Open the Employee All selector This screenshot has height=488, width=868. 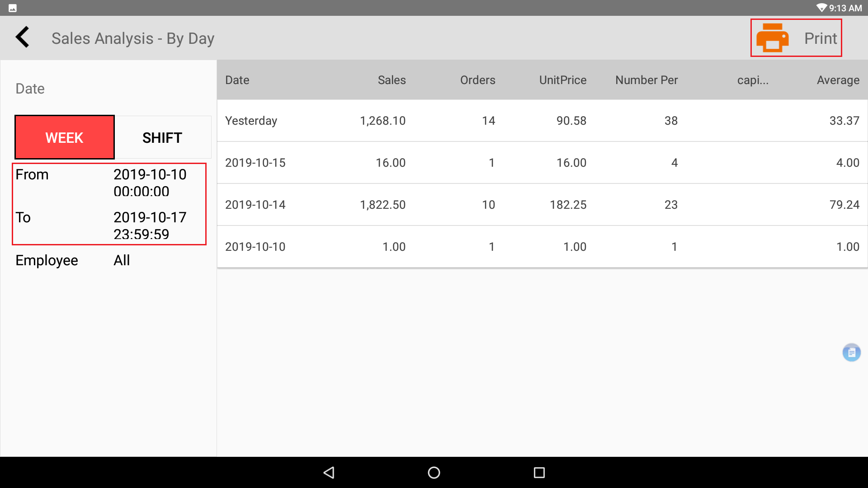click(x=122, y=260)
